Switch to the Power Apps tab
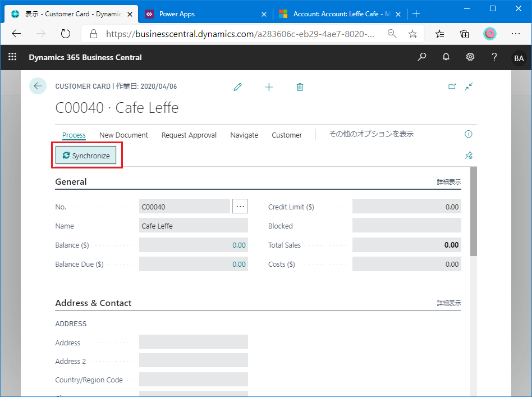This screenshot has width=532, height=397. pos(205,14)
